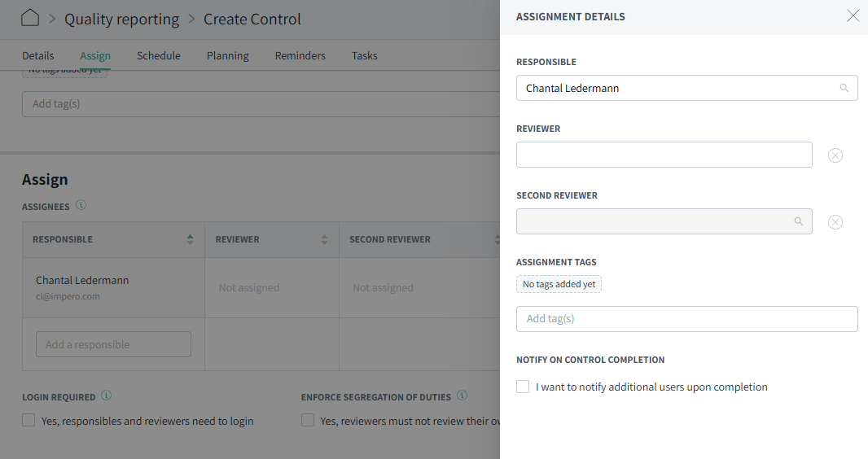
Task: Click the Add tag(s) field in Assignment Tags
Action: [x=686, y=319]
